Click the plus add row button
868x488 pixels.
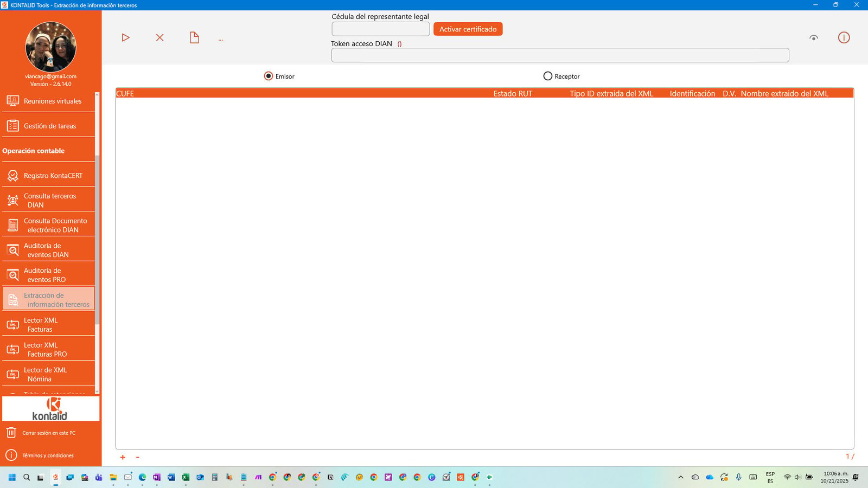(123, 457)
